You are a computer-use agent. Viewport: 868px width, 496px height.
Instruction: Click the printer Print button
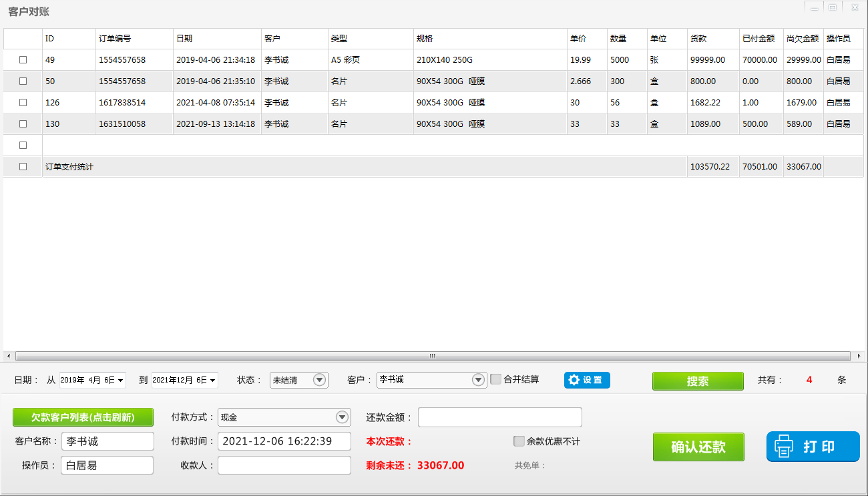pos(813,447)
